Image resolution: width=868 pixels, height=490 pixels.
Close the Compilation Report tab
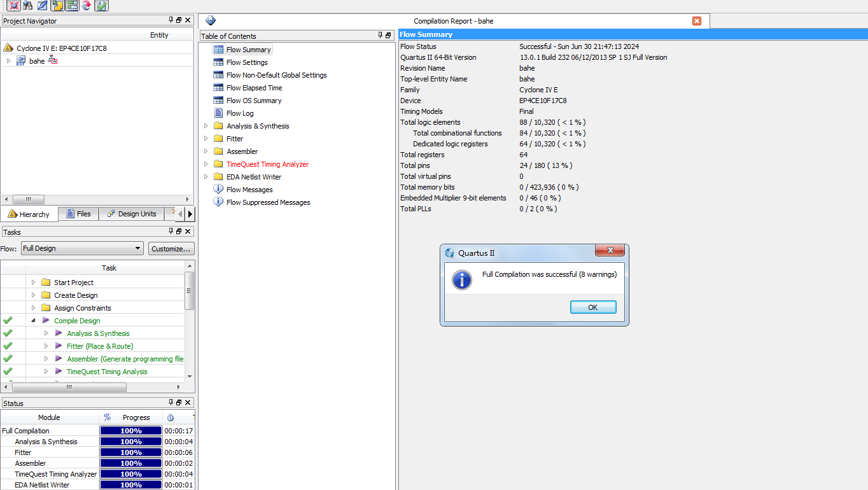coord(697,21)
